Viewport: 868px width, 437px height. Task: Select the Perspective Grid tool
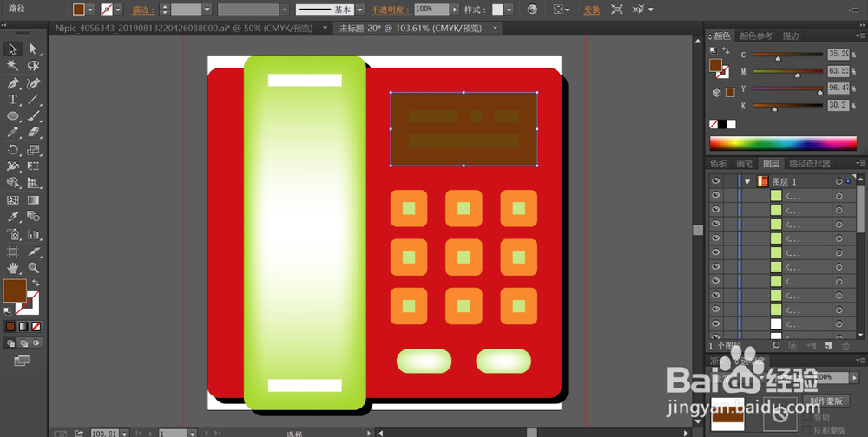pyautogui.click(x=33, y=183)
